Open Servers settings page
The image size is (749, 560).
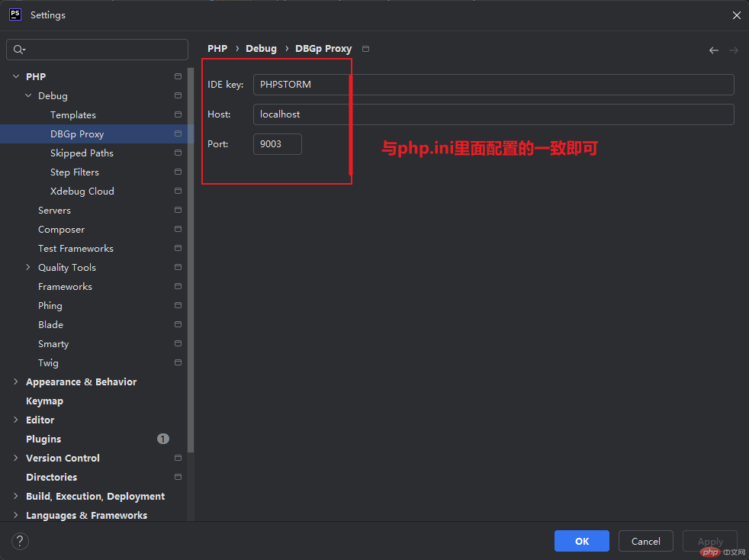(54, 211)
